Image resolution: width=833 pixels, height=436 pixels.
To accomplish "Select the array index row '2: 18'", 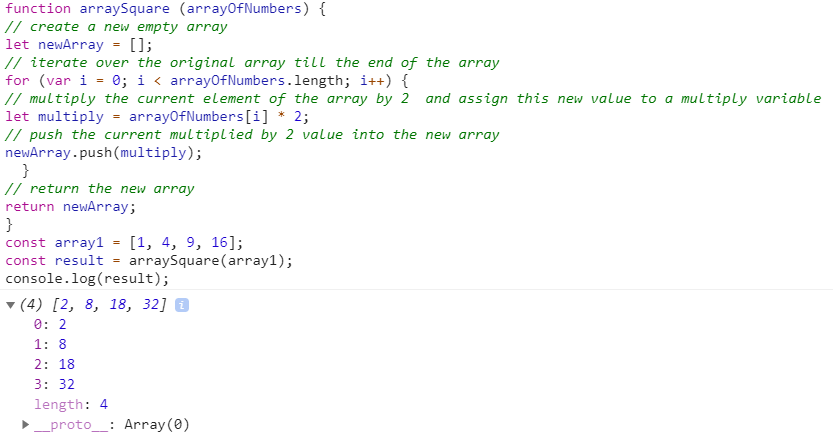I will (x=54, y=364).
